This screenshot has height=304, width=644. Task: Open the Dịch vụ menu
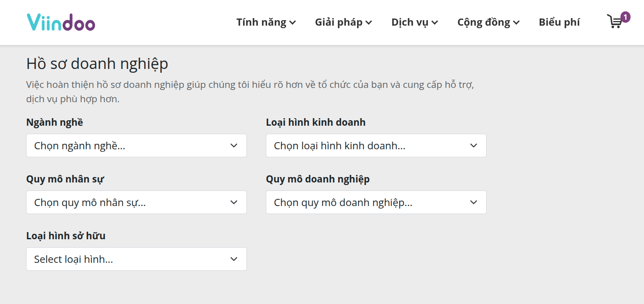click(x=415, y=22)
